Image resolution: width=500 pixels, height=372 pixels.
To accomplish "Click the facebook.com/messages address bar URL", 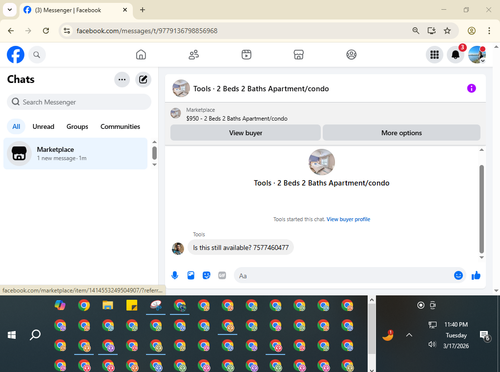I will (147, 31).
